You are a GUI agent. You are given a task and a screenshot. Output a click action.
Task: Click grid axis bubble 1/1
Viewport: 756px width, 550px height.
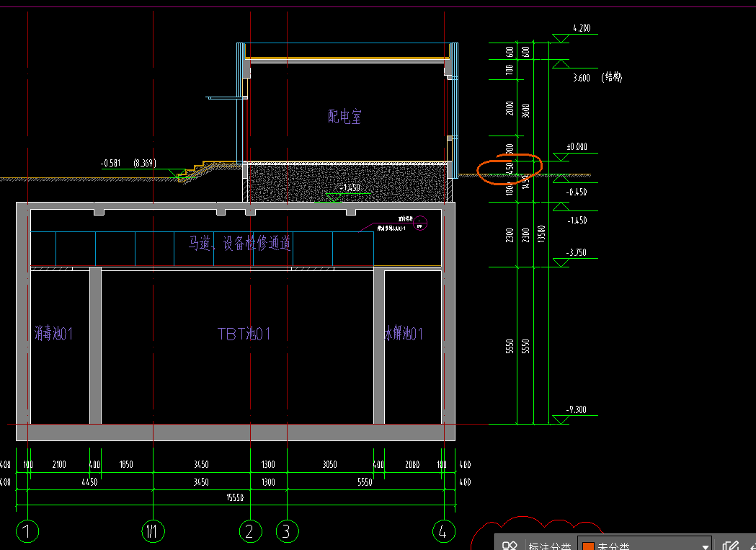(153, 531)
